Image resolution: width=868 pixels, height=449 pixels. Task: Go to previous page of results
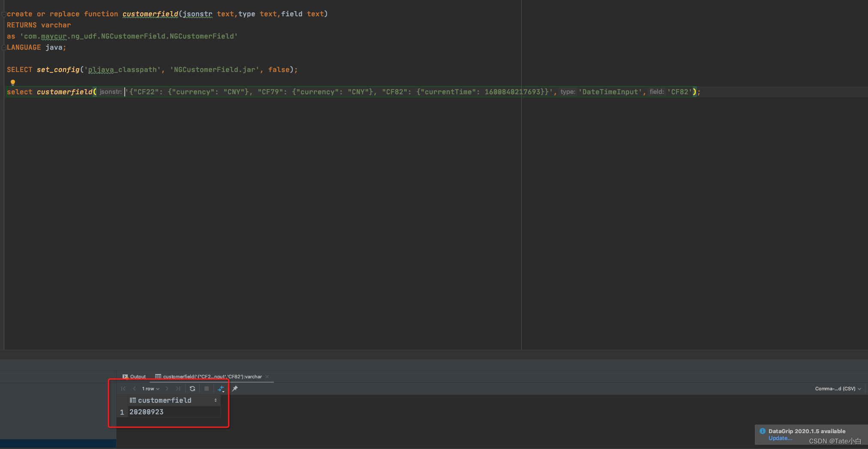click(134, 389)
